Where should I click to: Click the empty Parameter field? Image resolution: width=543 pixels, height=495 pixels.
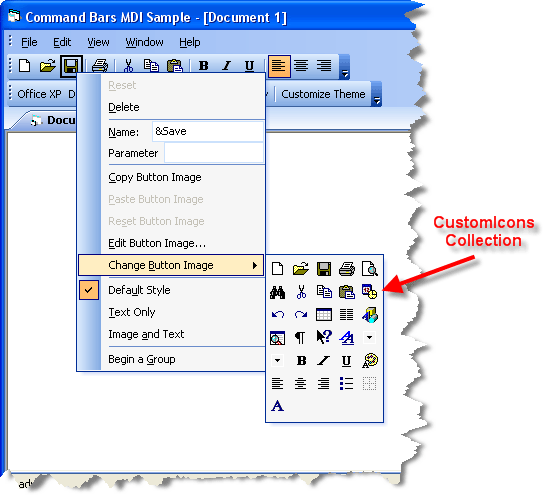point(214,153)
